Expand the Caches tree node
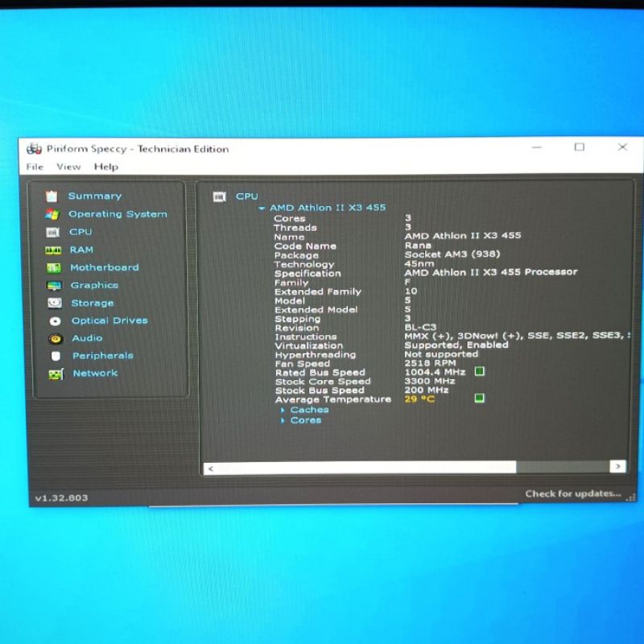 tap(283, 410)
